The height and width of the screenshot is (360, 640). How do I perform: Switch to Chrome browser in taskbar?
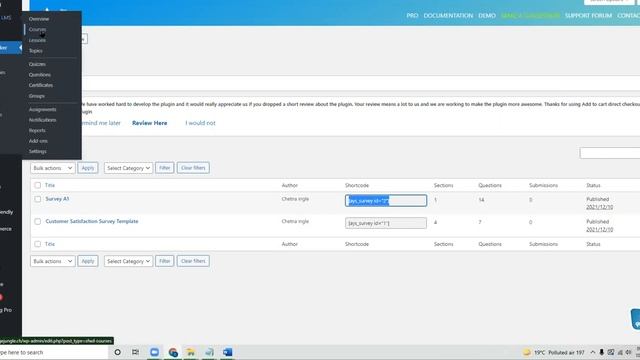173,352
